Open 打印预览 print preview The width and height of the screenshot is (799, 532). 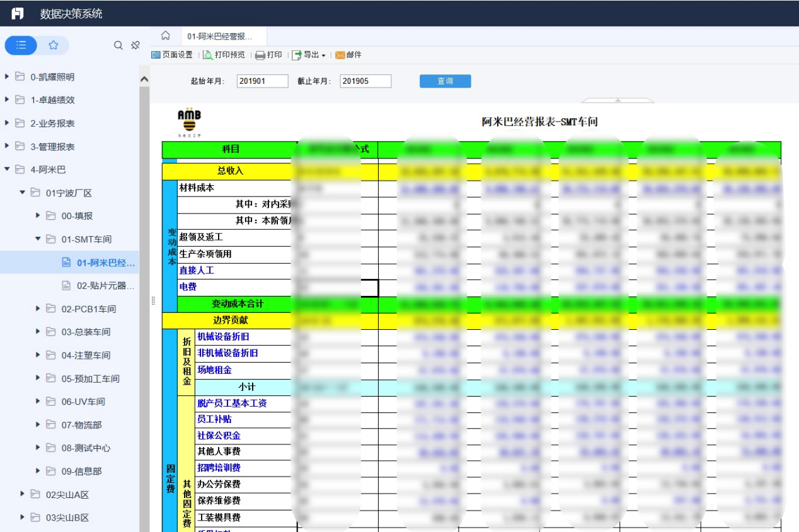coord(224,55)
